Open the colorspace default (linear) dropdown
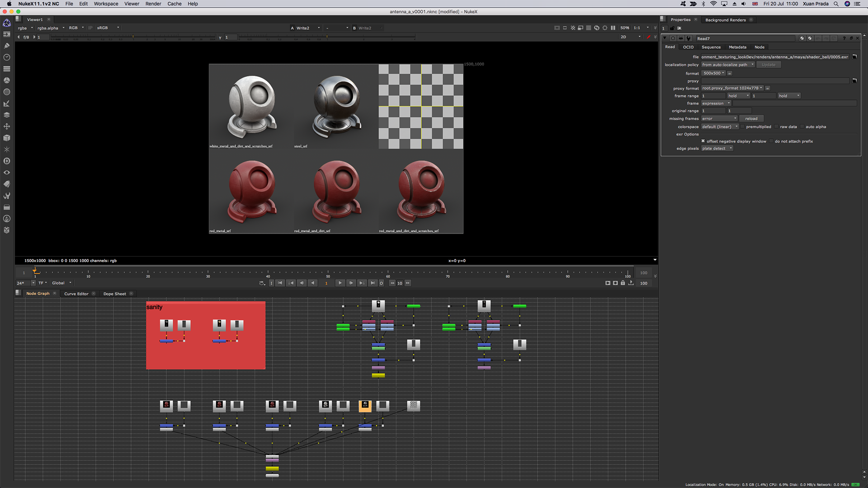868x488 pixels. pyautogui.click(x=720, y=127)
